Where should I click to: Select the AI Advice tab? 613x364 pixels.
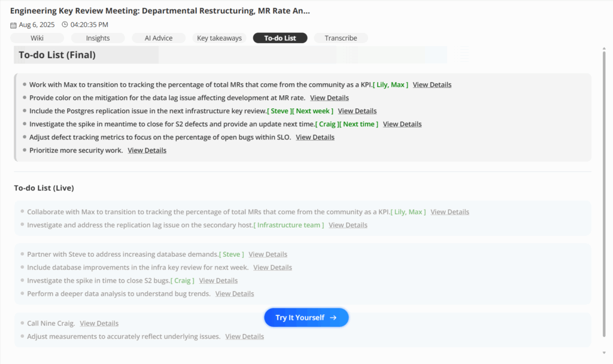[158, 38]
